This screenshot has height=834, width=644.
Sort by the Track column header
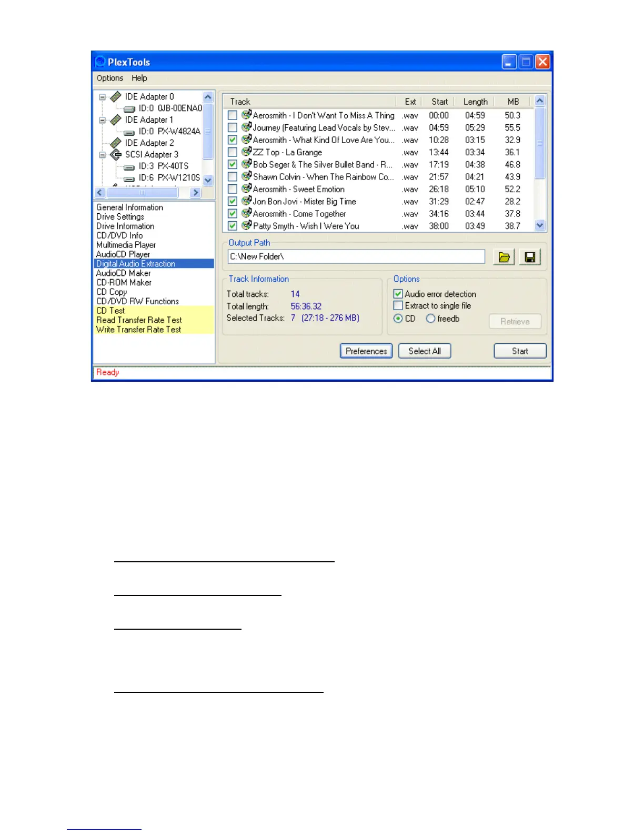309,102
